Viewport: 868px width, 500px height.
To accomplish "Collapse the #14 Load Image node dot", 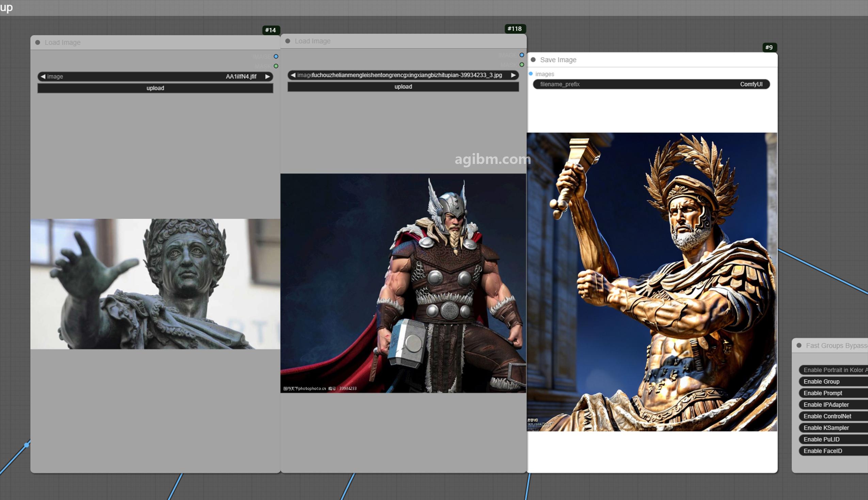I will click(x=38, y=43).
